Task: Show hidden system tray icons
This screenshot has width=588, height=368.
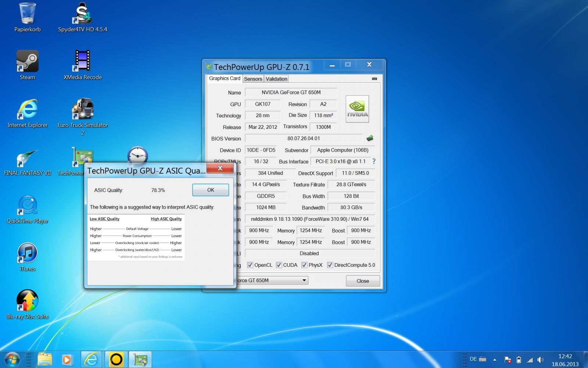Action: click(x=495, y=360)
